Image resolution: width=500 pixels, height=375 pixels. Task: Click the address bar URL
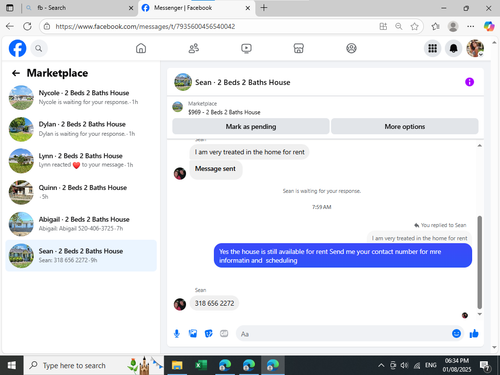click(145, 26)
